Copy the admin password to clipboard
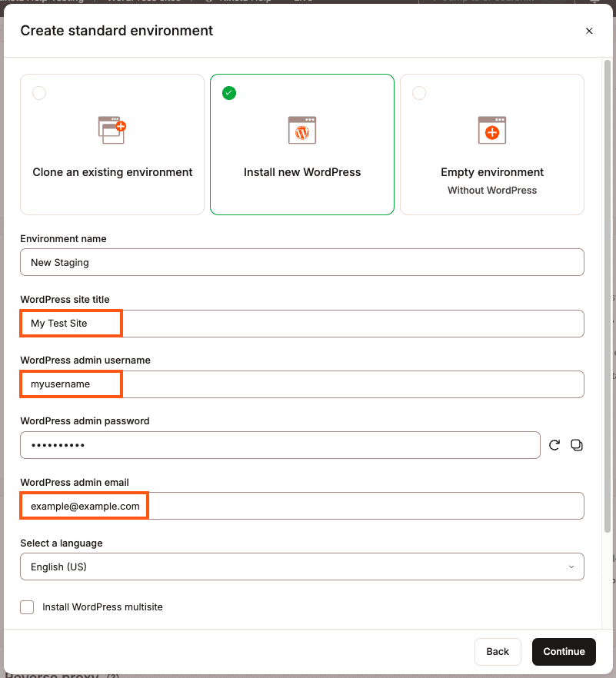The height and width of the screenshot is (678, 616). [x=577, y=445]
